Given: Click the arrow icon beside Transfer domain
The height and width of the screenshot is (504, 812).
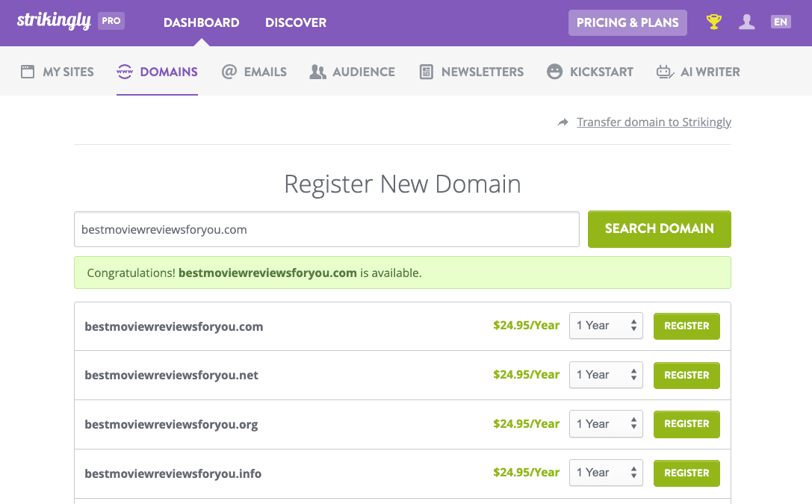Looking at the screenshot, I should (562, 122).
